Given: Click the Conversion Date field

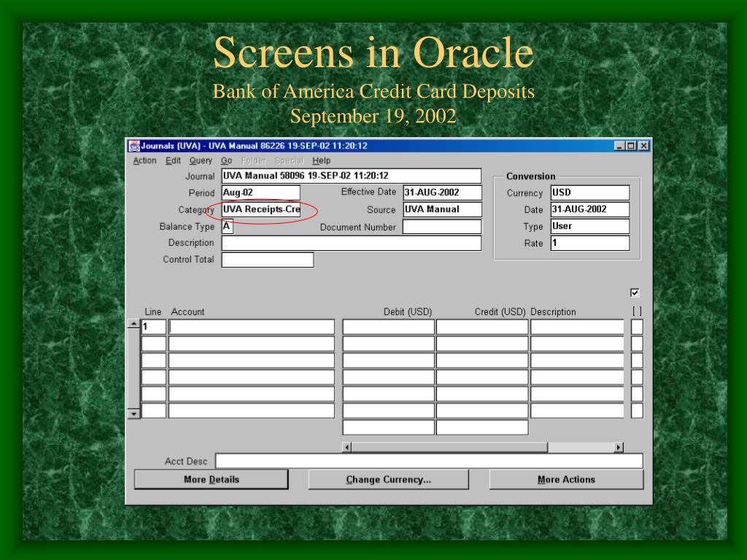Looking at the screenshot, I should point(589,209).
